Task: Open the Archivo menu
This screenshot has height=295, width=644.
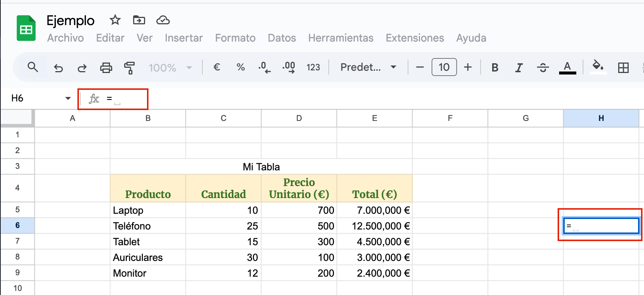Action: [65, 38]
